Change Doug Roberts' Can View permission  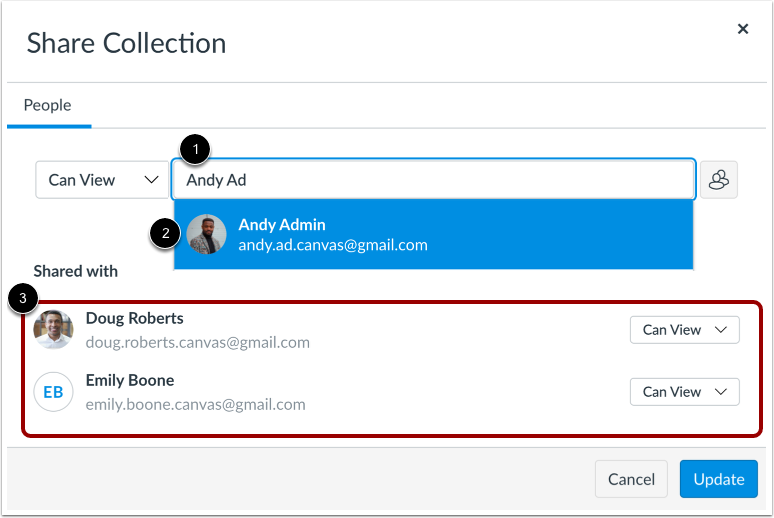[684, 329]
